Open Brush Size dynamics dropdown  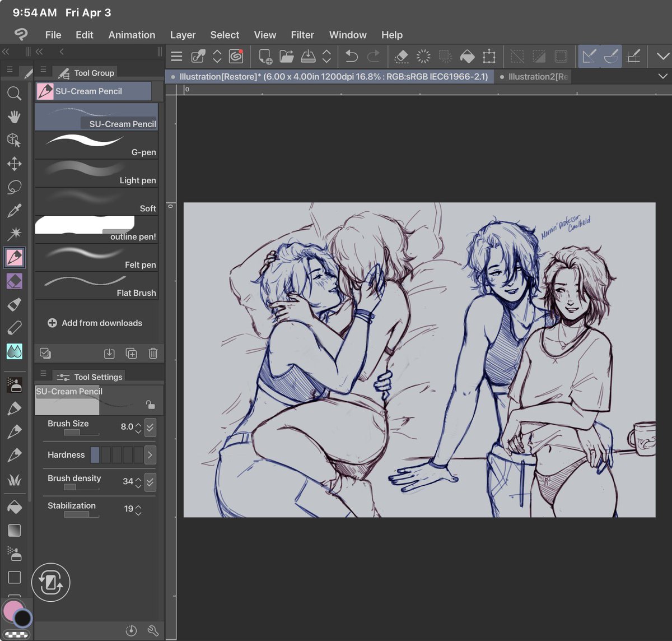click(150, 428)
